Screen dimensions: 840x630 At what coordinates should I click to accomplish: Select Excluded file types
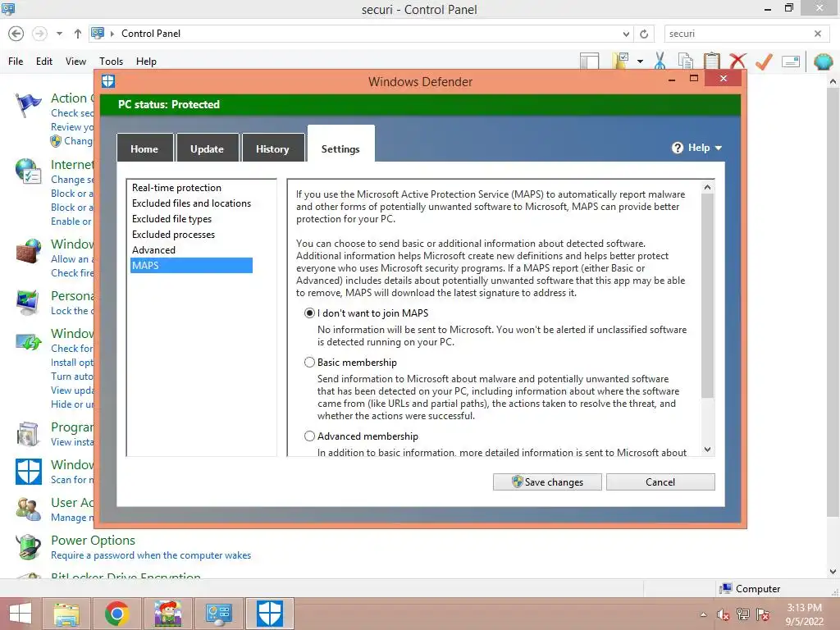coord(172,218)
